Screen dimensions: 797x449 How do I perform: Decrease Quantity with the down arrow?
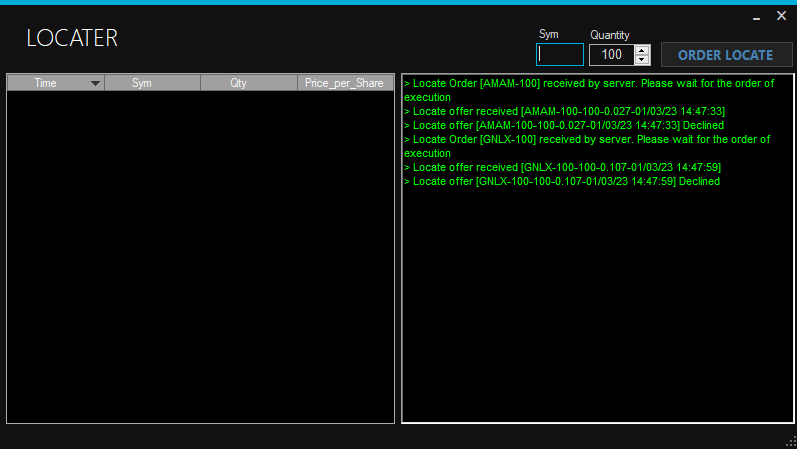tap(642, 60)
